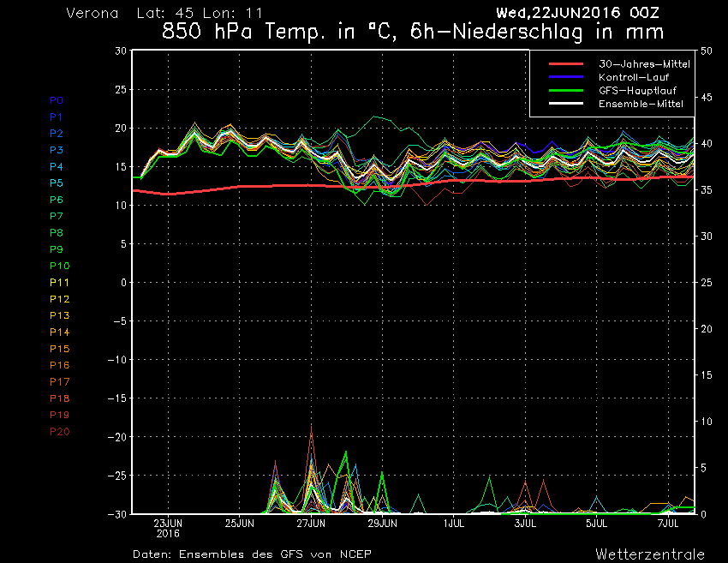Click the P17 ensemble member label
The image size is (728, 563).
[x=59, y=382]
